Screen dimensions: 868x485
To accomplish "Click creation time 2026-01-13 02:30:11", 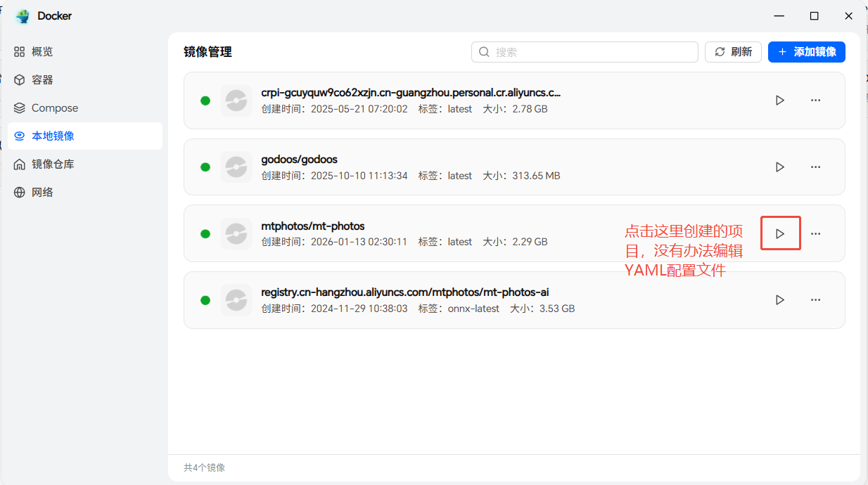I will pyautogui.click(x=359, y=242).
